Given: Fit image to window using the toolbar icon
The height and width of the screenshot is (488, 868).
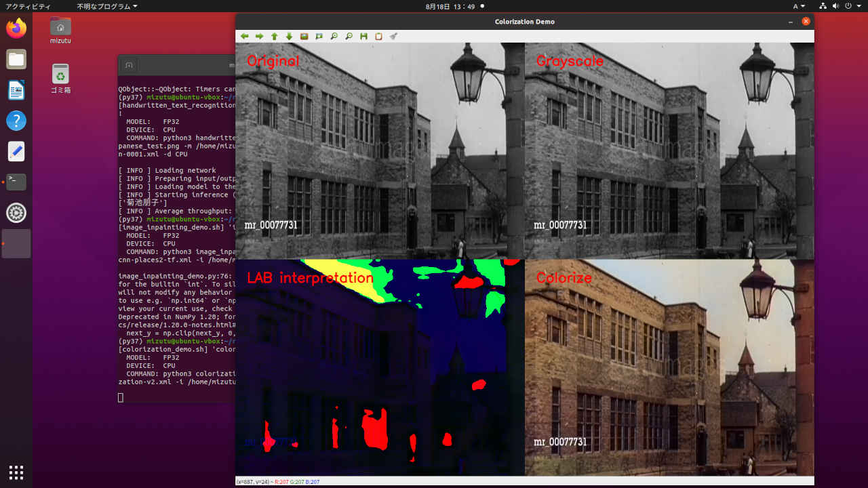Looking at the screenshot, I should (x=319, y=37).
